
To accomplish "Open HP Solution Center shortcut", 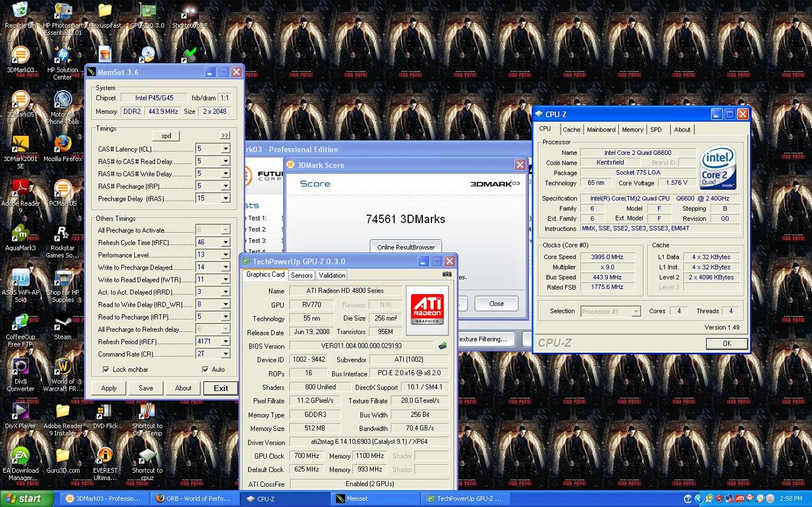I will [x=63, y=63].
